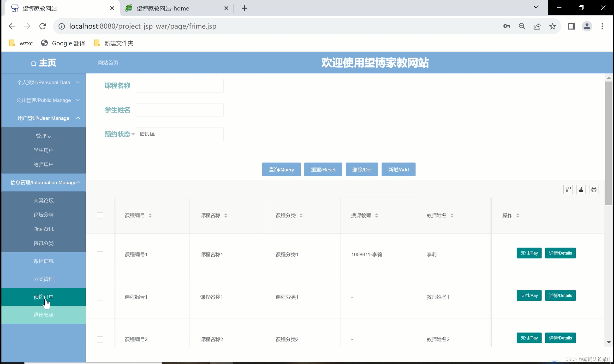Check the 教师姓名1 row checkbox
Image resolution: width=614 pixels, height=364 pixels.
tap(100, 297)
